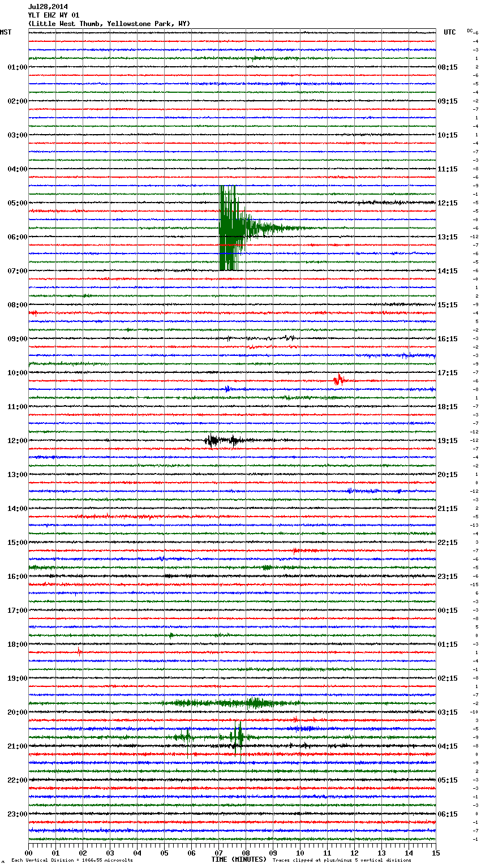Click the 13:15 UTC time label
The height and width of the screenshot is (868, 481).
pos(448,237)
